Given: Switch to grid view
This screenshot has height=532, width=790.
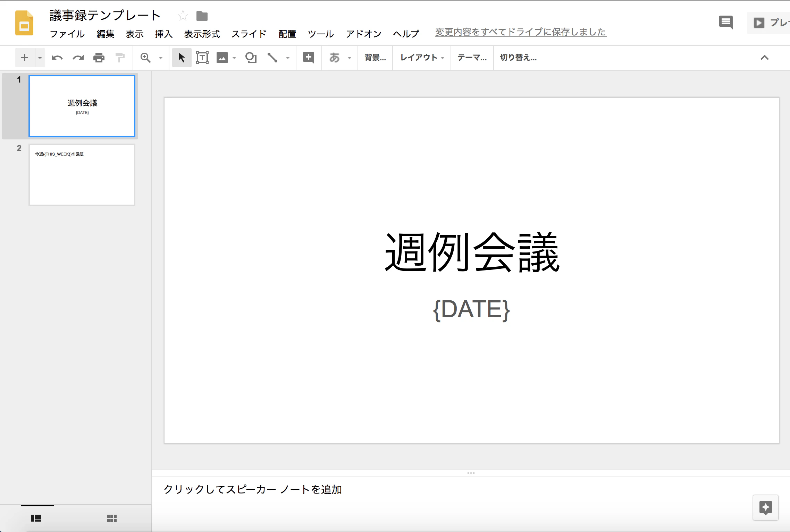Looking at the screenshot, I should pos(112,518).
